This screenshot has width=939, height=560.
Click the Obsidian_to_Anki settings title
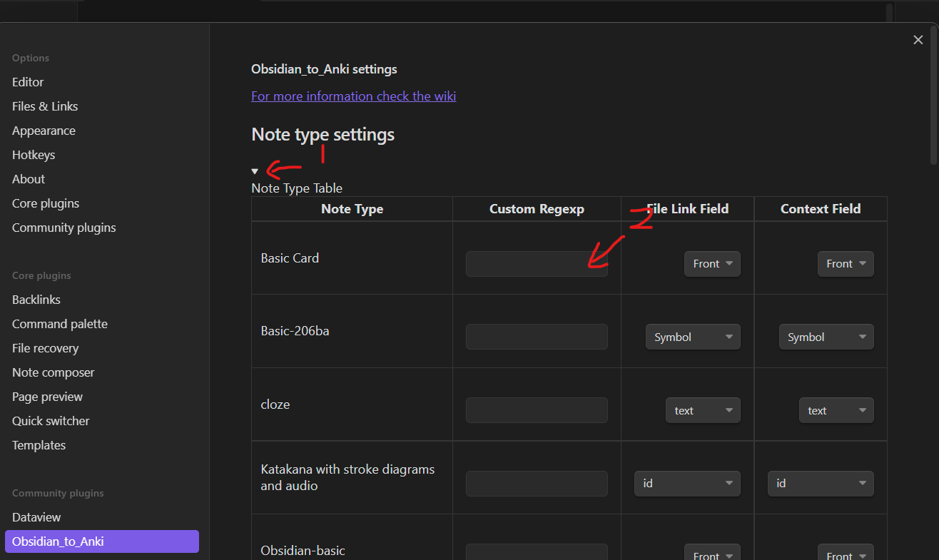pyautogui.click(x=324, y=69)
